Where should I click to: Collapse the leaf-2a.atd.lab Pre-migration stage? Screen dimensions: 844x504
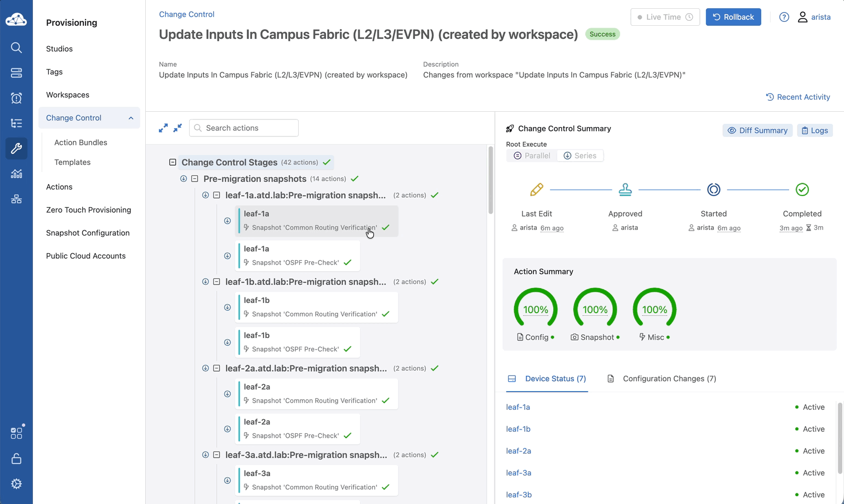[216, 368]
